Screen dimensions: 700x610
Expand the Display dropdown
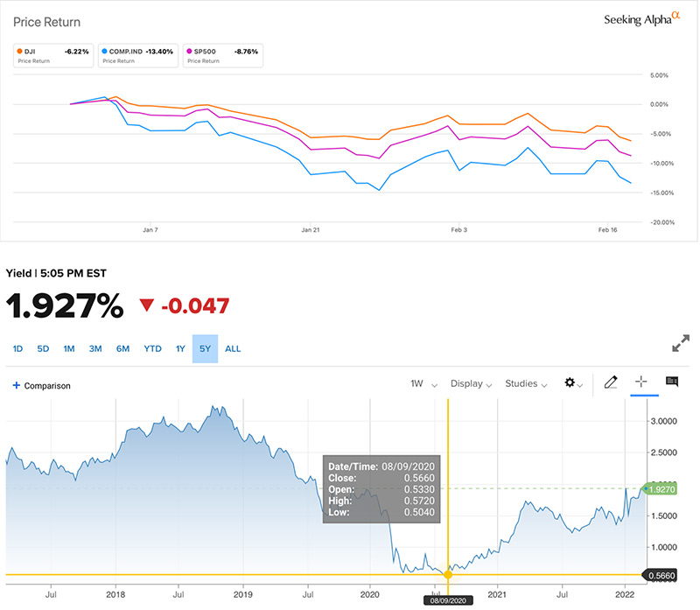[471, 383]
